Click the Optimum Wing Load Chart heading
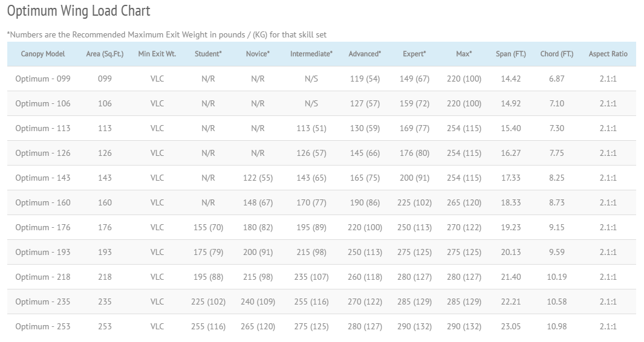Viewport: 644px width, 342px height. [x=79, y=11]
